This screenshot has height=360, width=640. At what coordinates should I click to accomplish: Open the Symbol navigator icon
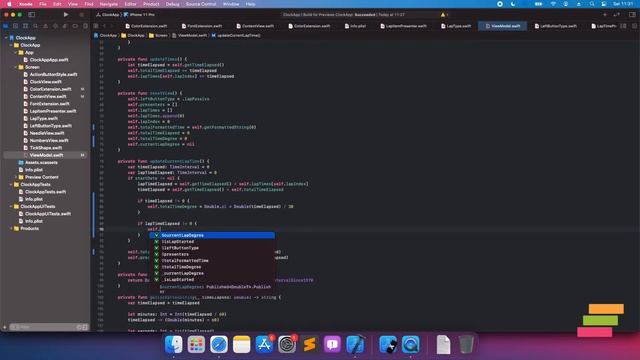pyautogui.click(x=25, y=26)
